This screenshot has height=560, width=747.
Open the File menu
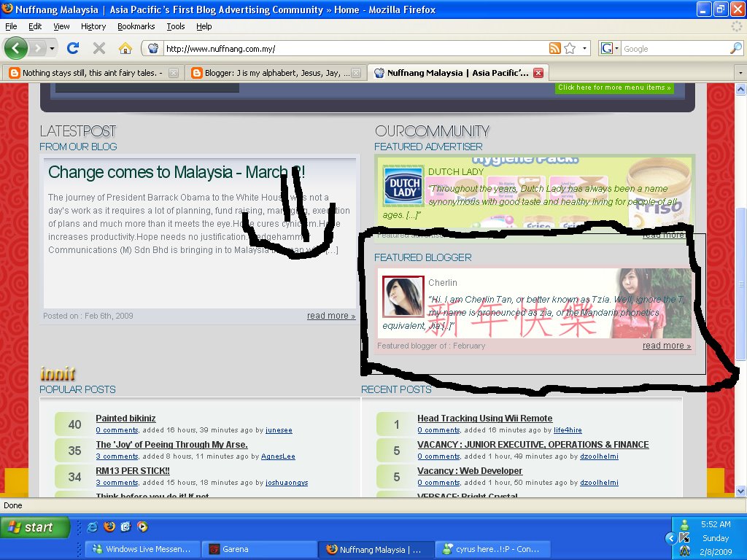[x=11, y=27]
